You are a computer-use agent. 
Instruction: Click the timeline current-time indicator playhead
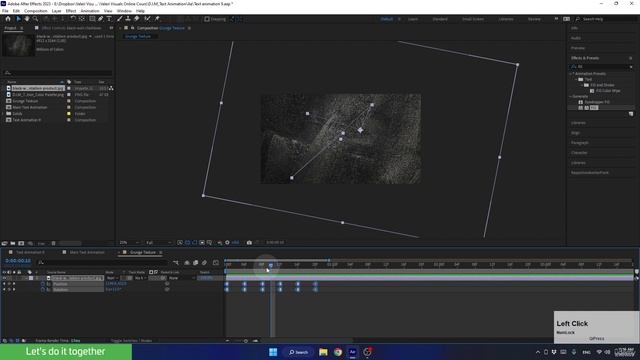click(271, 265)
